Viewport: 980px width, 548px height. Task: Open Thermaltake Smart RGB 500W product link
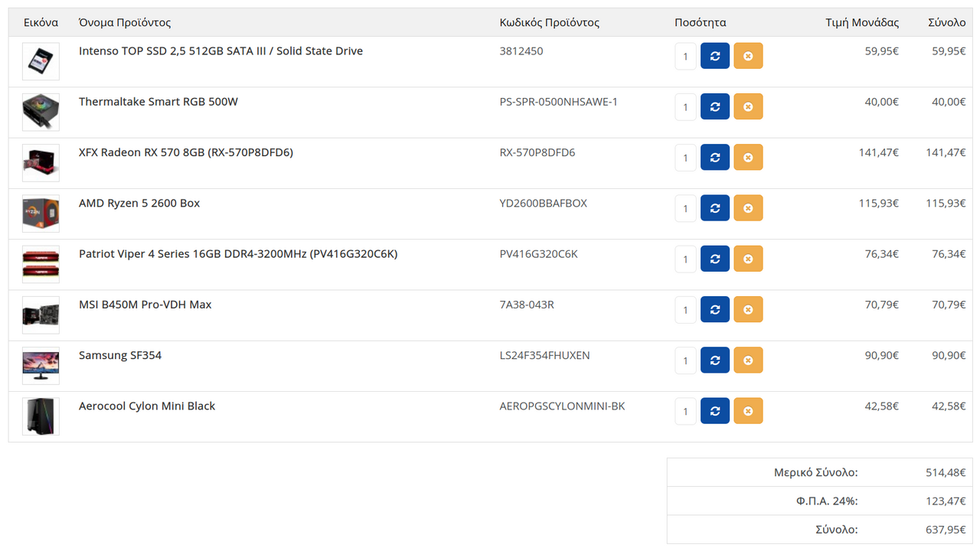pyautogui.click(x=158, y=102)
